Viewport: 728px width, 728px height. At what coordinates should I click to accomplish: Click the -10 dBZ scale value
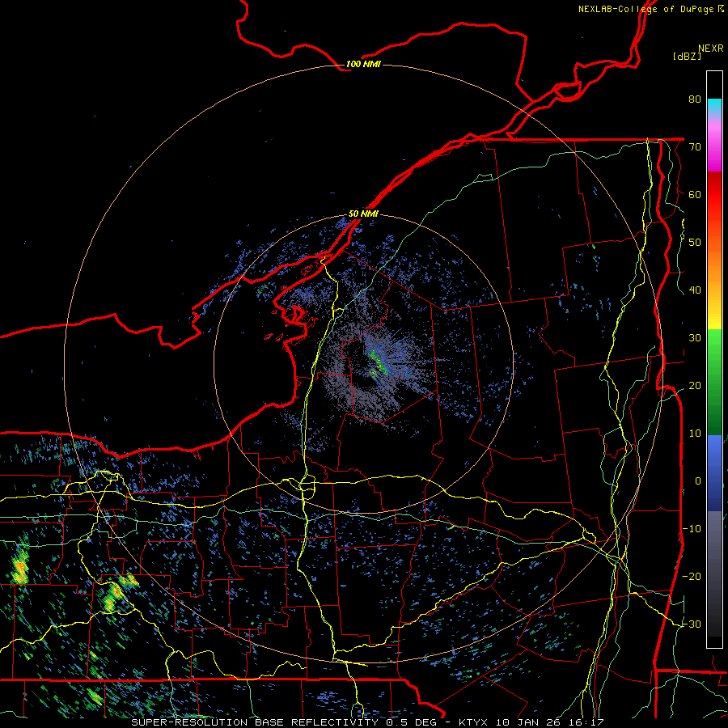(x=692, y=528)
